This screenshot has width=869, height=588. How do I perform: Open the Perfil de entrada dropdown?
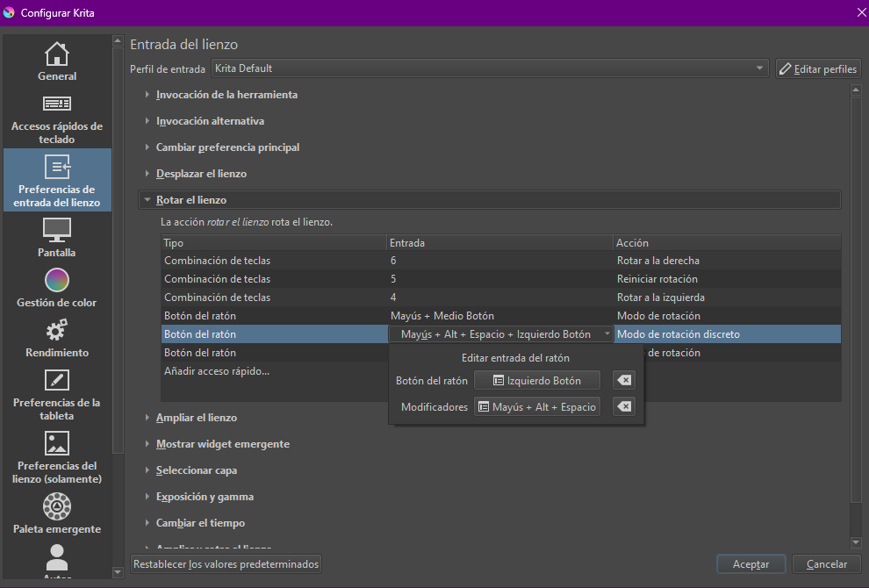[x=490, y=68]
